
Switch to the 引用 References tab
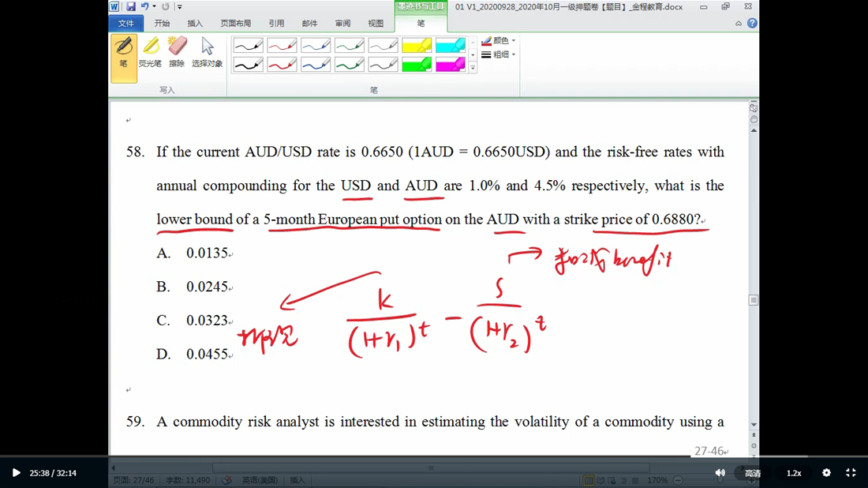click(276, 23)
